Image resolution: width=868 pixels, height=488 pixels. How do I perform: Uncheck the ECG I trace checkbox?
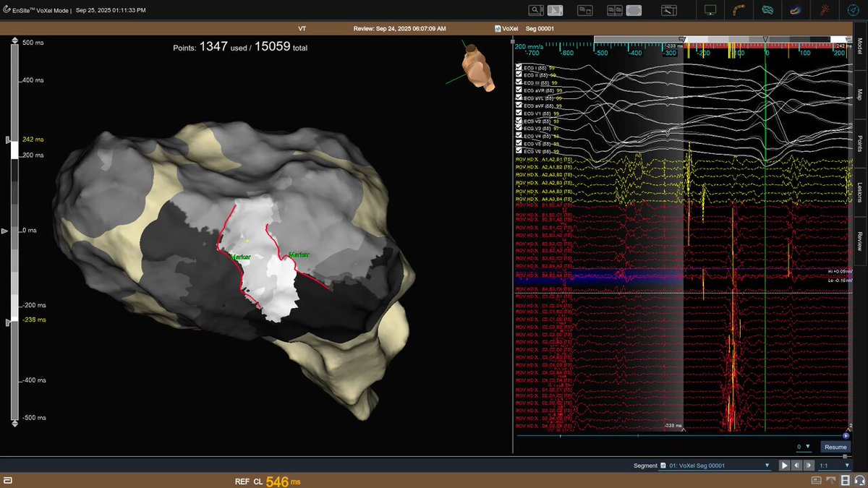click(519, 67)
